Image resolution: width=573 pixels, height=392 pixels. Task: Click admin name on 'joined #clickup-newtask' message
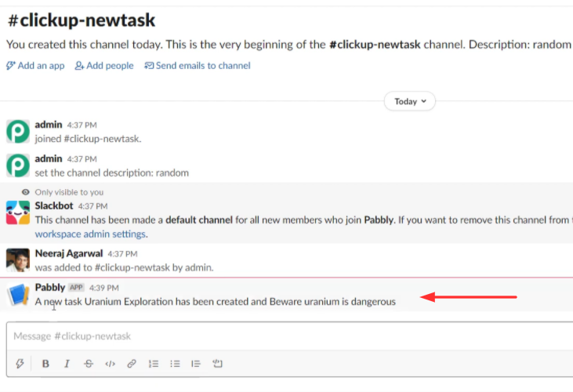click(x=49, y=125)
